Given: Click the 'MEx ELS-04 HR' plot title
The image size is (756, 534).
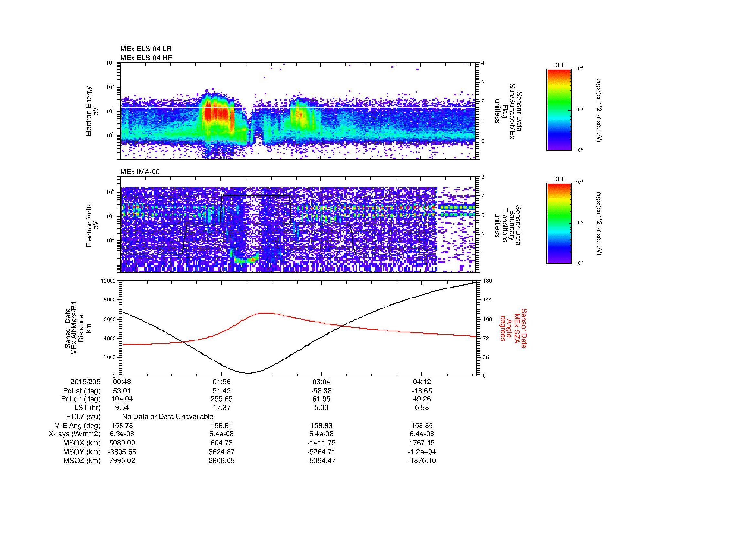Looking at the screenshot, I should pos(146,58).
